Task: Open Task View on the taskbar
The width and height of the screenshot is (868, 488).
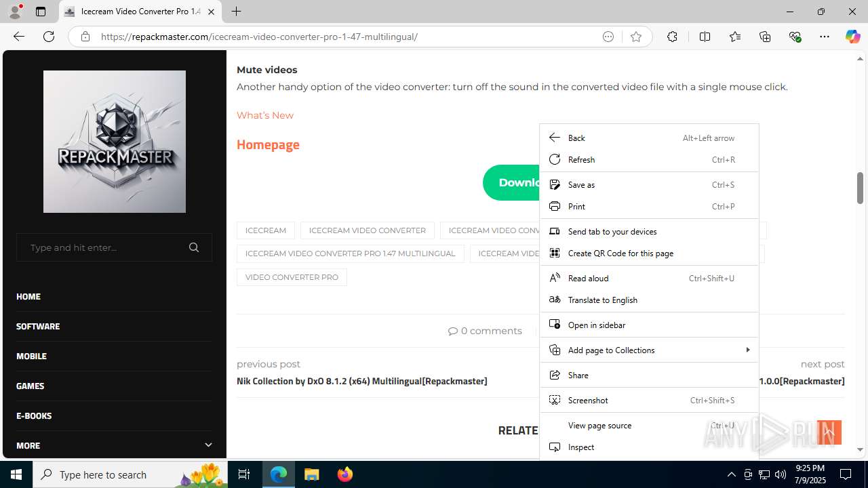Action: (x=244, y=474)
